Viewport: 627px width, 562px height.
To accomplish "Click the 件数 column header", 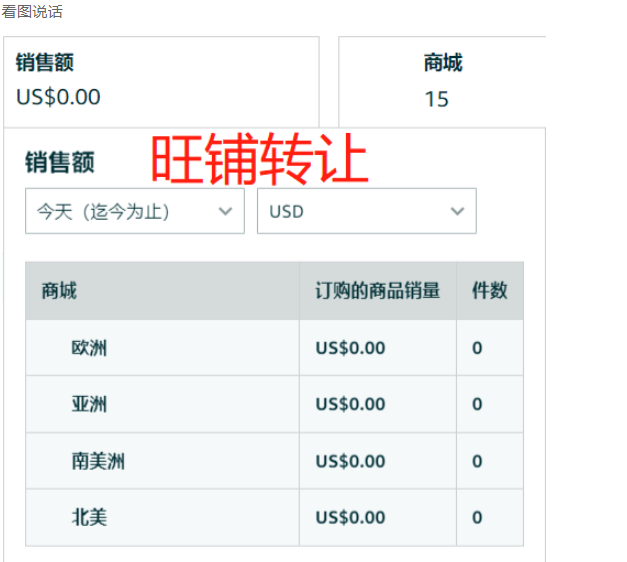I will 489,291.
